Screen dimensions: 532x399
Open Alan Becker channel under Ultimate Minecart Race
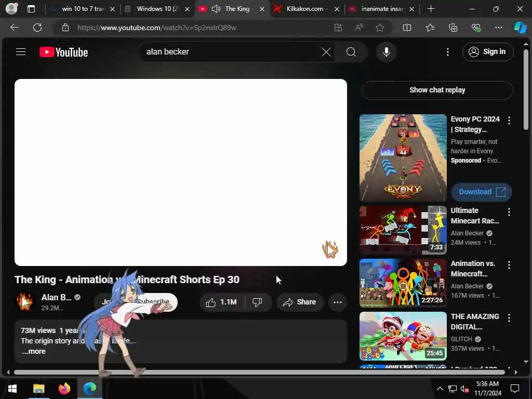pos(467,233)
